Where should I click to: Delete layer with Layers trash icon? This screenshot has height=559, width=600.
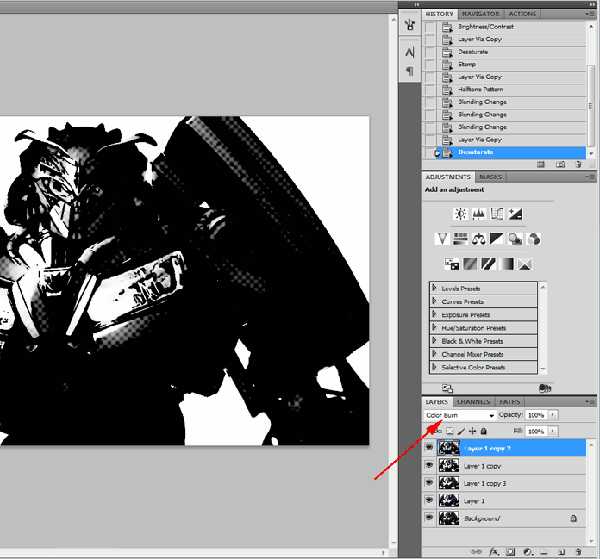click(x=579, y=552)
